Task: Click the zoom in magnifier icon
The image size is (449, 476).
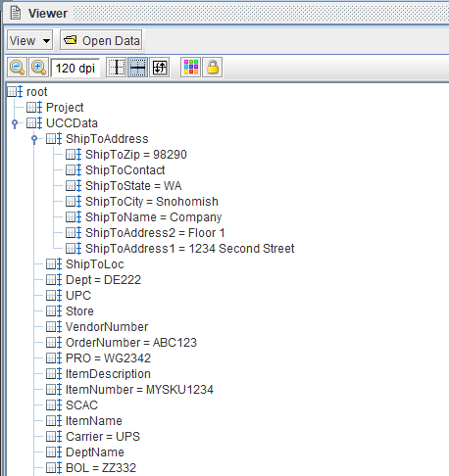Action: [39, 68]
